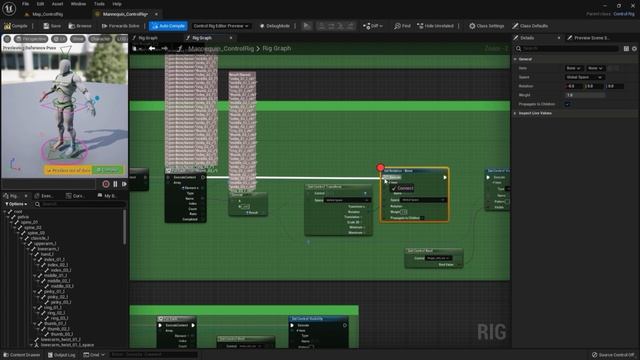This screenshot has height=360, width=640.
Task: Open the Help menu
Action: (x=117, y=4)
